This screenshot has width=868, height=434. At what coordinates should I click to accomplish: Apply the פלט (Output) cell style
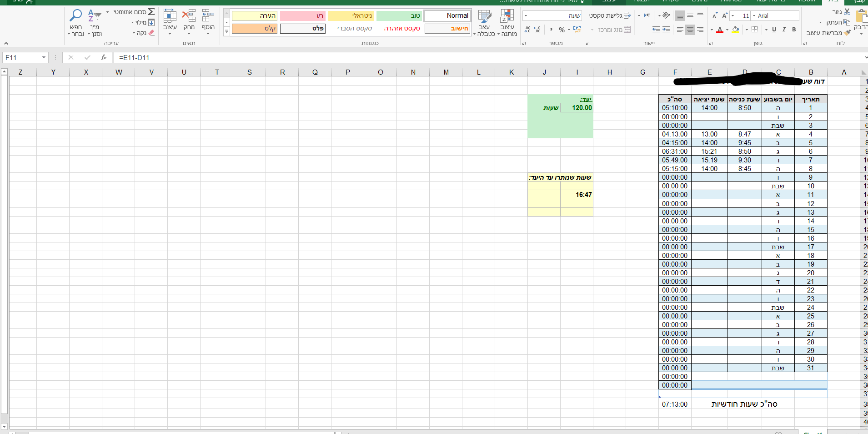click(x=303, y=29)
